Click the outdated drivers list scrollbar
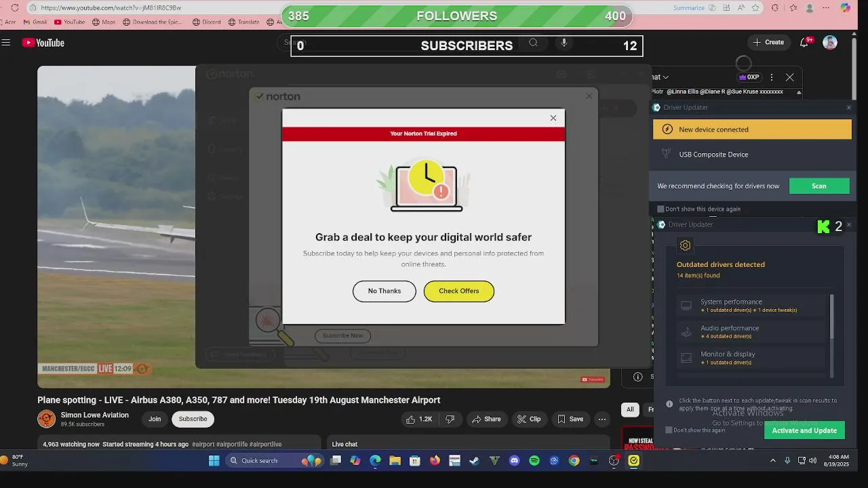868x488 pixels. click(x=832, y=317)
